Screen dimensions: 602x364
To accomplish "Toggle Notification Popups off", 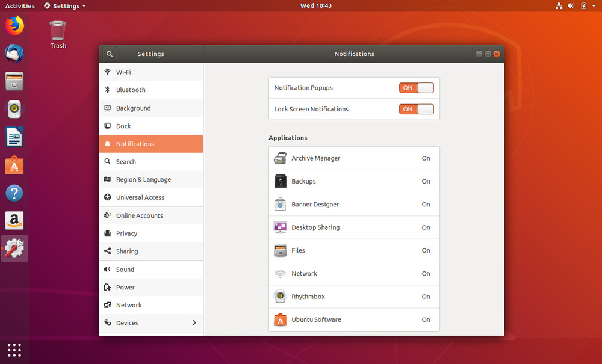I will pos(417,87).
